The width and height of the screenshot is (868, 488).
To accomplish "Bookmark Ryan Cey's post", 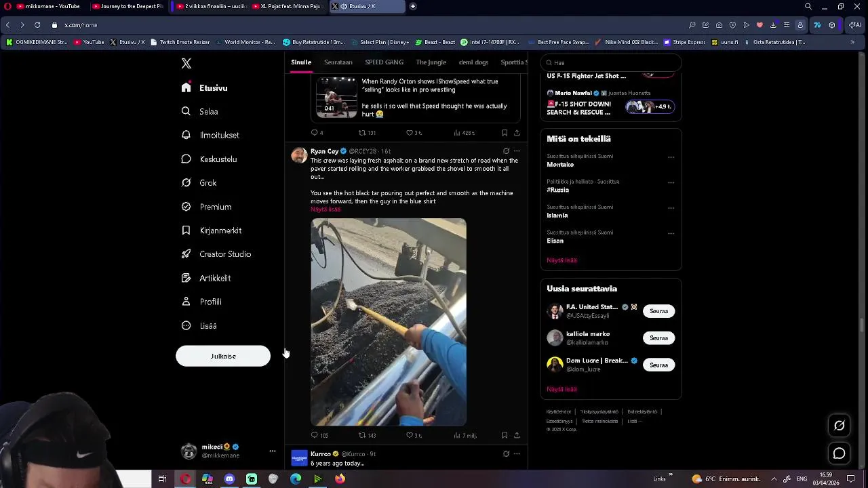I will 505,435.
